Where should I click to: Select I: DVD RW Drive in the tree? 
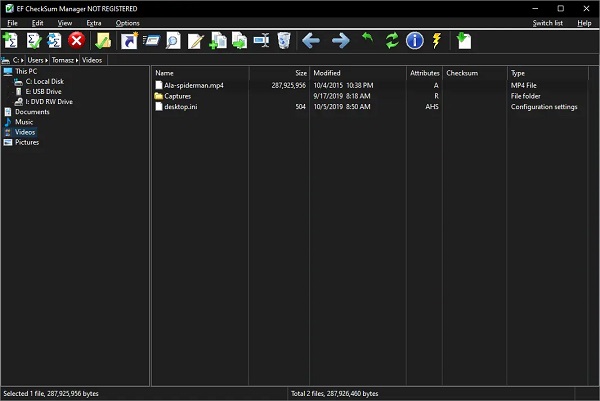click(49, 102)
